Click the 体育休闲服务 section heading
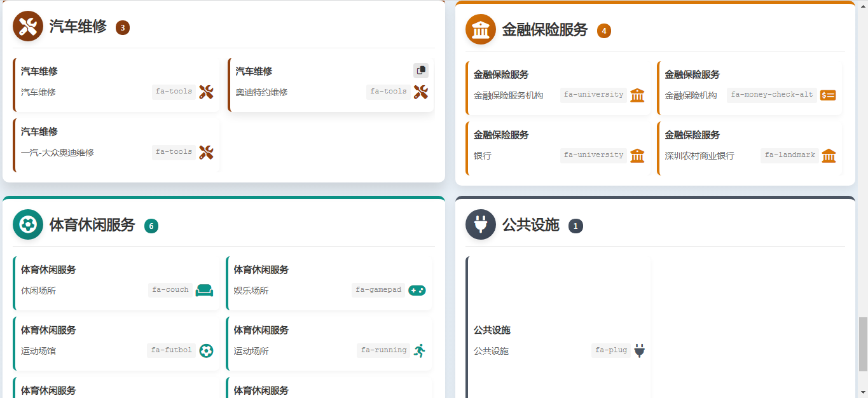 [x=92, y=224]
